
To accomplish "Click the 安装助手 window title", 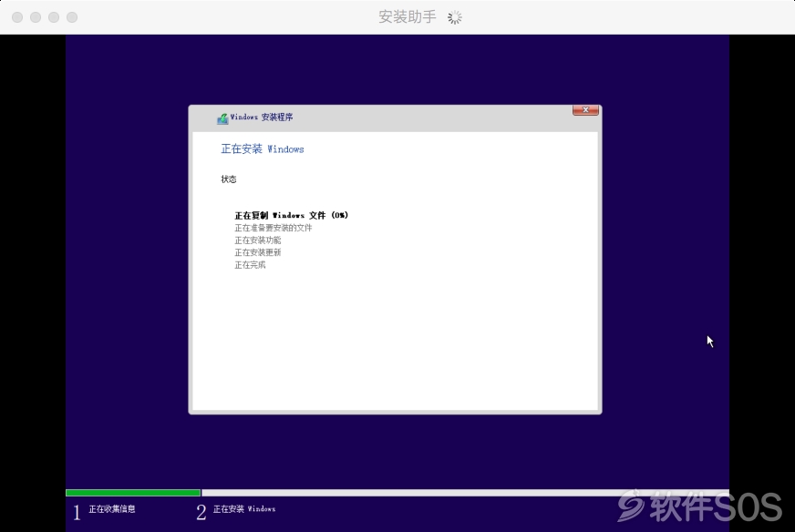I will 408,16.
